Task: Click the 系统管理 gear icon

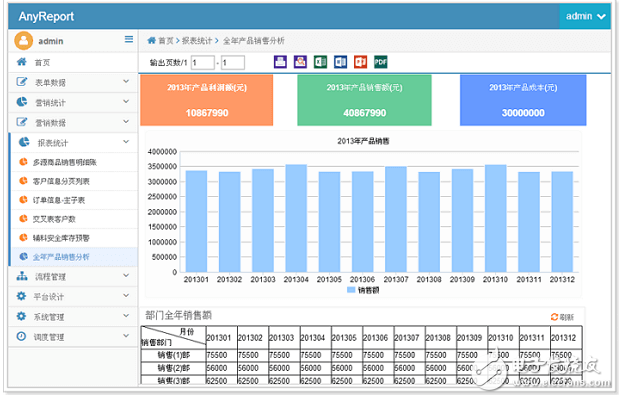Action: 21,316
